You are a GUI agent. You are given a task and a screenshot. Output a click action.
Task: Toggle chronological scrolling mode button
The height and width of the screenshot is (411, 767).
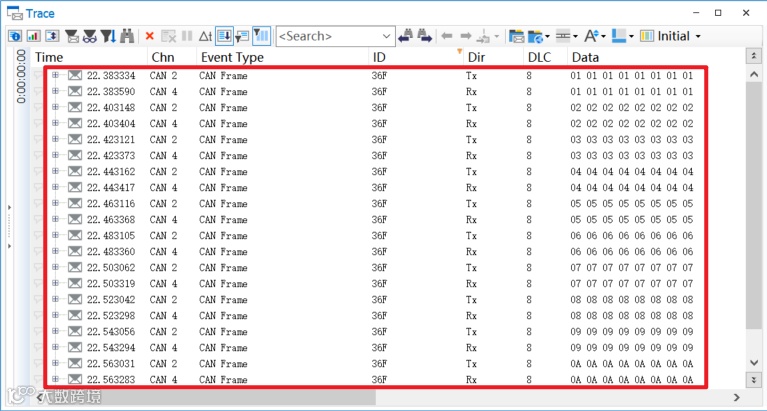coord(224,36)
